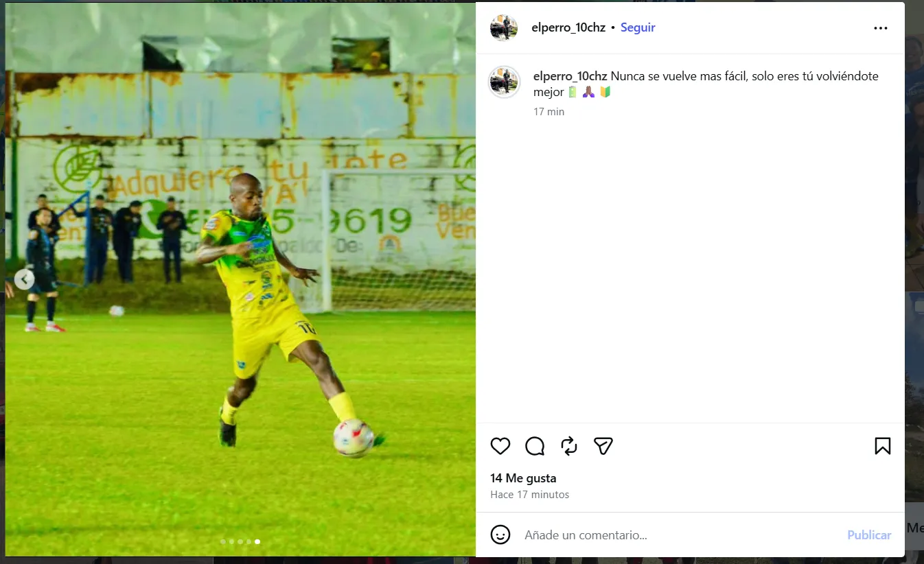Select the football player photo
Viewport: 924px width, 564px height.
pyautogui.click(x=240, y=279)
